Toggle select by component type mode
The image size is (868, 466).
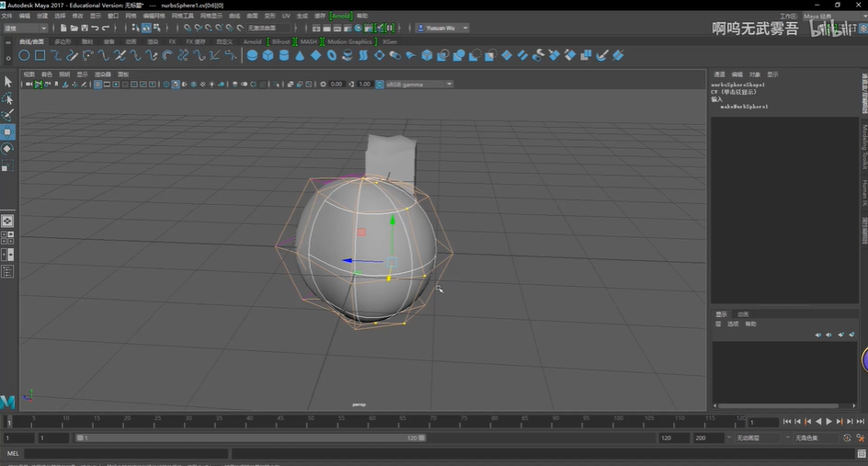(x=157, y=28)
